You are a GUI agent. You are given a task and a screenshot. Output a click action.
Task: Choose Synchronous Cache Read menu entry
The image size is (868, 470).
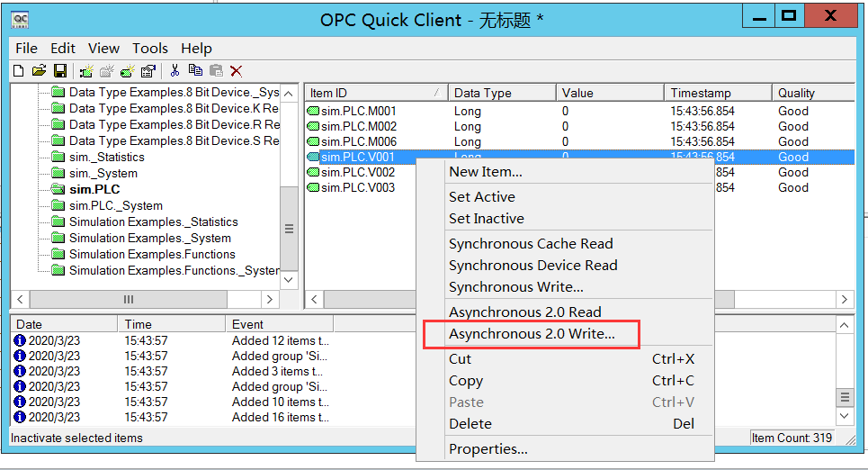pyautogui.click(x=531, y=244)
